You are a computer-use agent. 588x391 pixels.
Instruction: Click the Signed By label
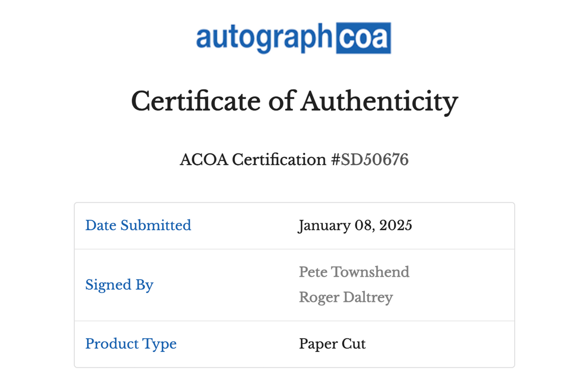click(119, 285)
